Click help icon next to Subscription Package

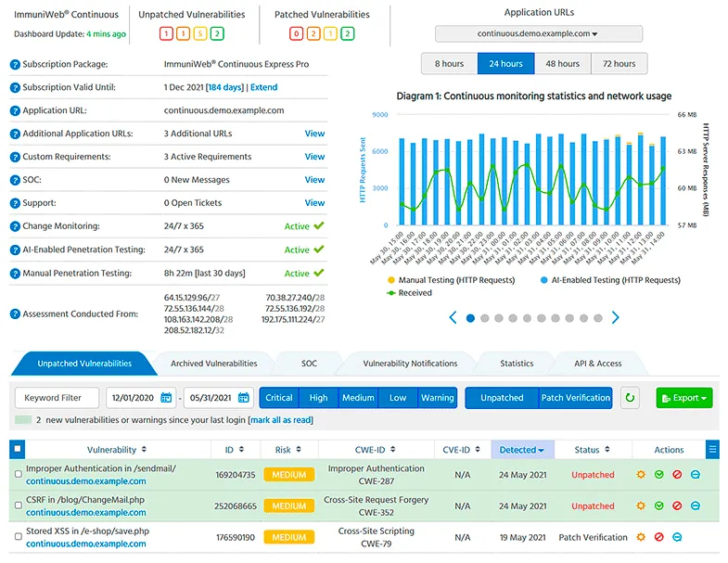click(x=15, y=65)
